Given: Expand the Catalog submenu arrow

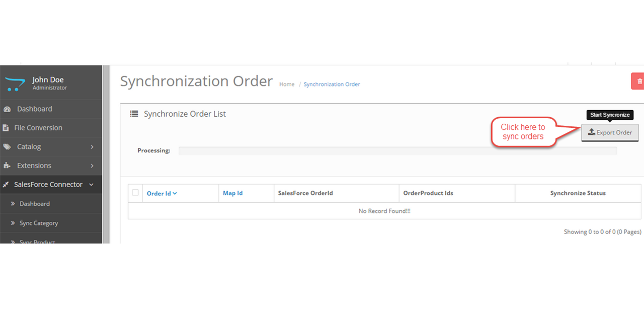Looking at the screenshot, I should pos(92,147).
